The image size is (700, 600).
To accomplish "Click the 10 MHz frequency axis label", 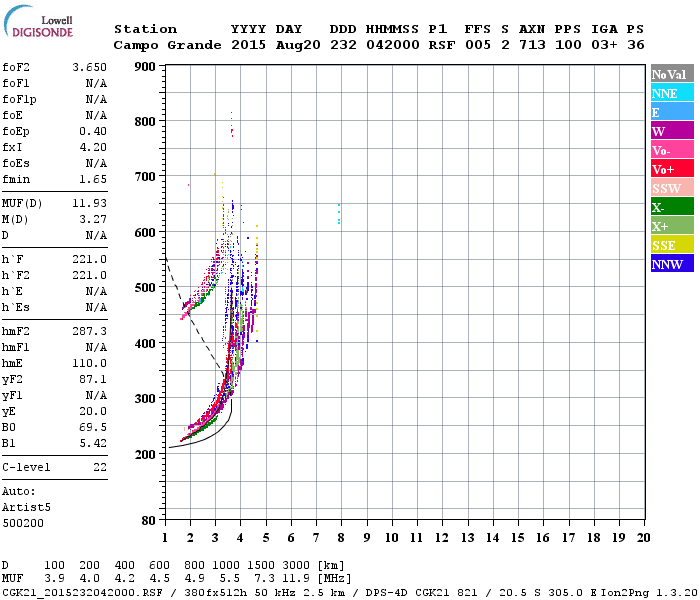I will click(x=392, y=538).
